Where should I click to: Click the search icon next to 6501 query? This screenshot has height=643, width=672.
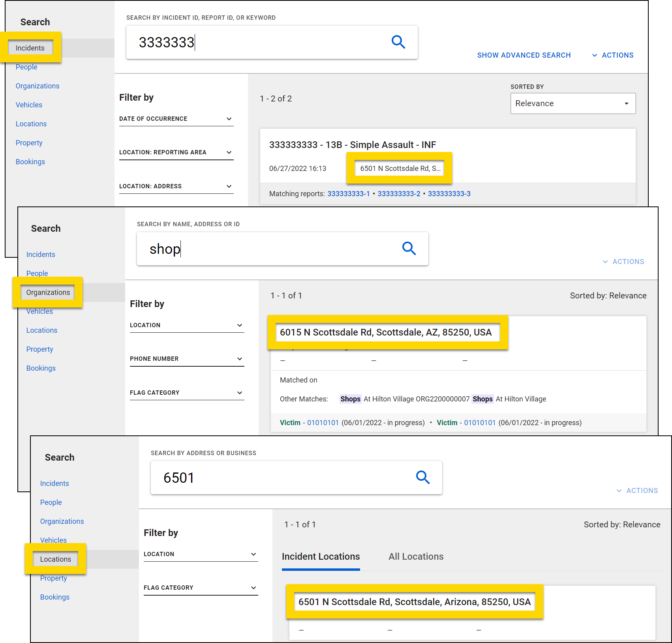pyautogui.click(x=423, y=477)
